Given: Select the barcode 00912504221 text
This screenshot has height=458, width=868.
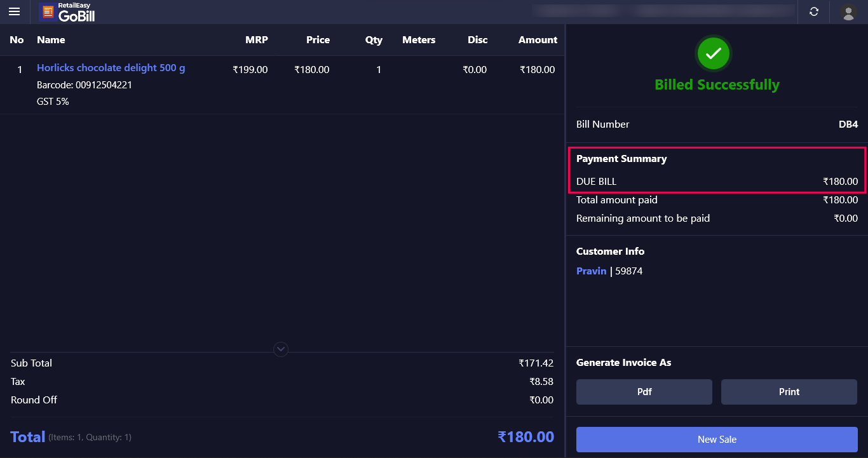Looking at the screenshot, I should 104,85.
